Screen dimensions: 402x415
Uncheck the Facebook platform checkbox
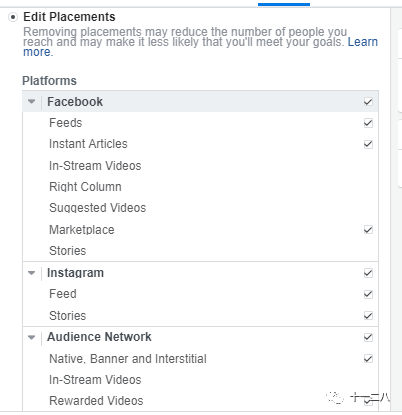[x=368, y=102]
